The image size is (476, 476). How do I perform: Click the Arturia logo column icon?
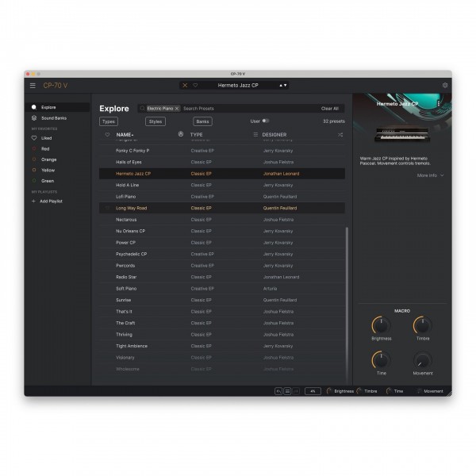click(181, 135)
